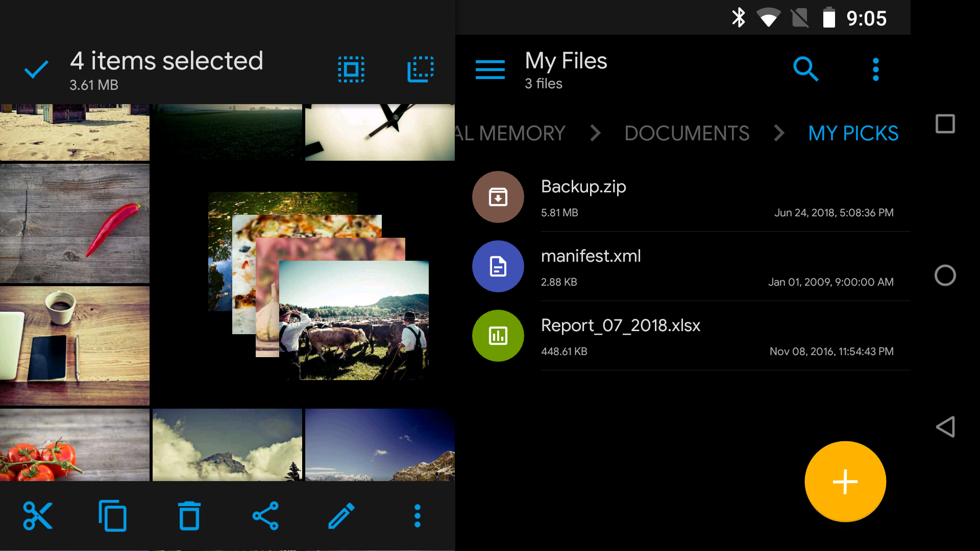Deselect items via the checkmark icon

[x=36, y=68]
